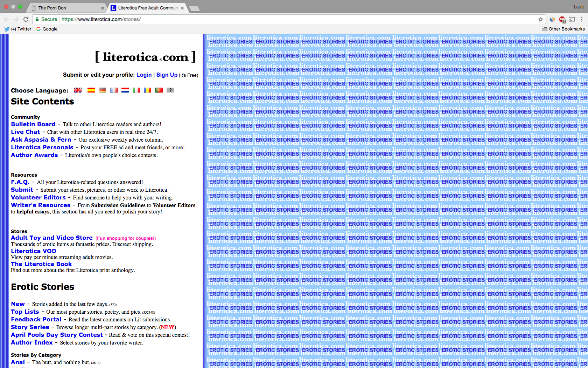Click the question mark language icon
The image size is (588, 368).
click(x=170, y=90)
